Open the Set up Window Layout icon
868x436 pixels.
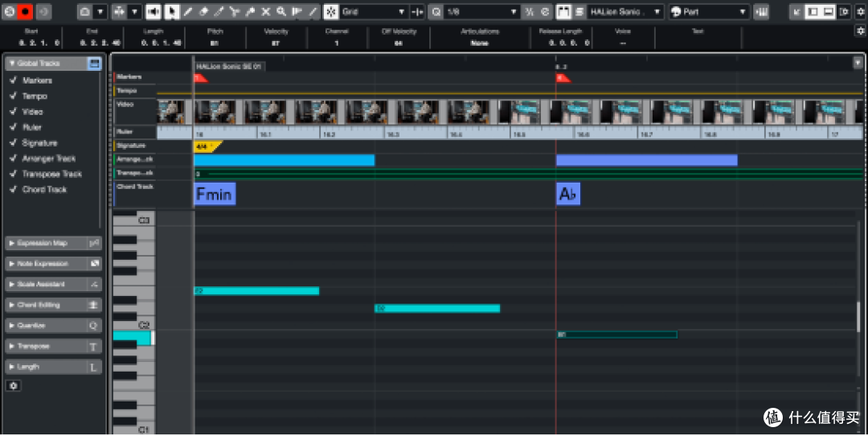point(844,11)
